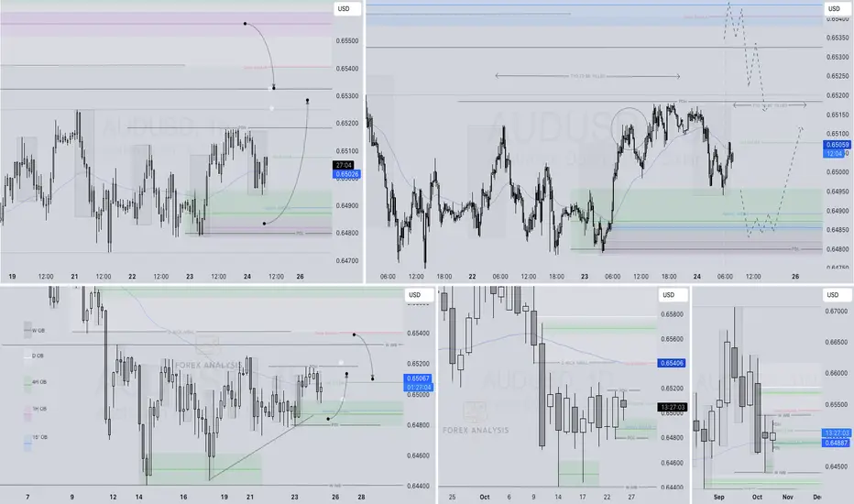Click the 0.65350 price axis value
Viewport: 854px width, 504px height.
coord(838,38)
